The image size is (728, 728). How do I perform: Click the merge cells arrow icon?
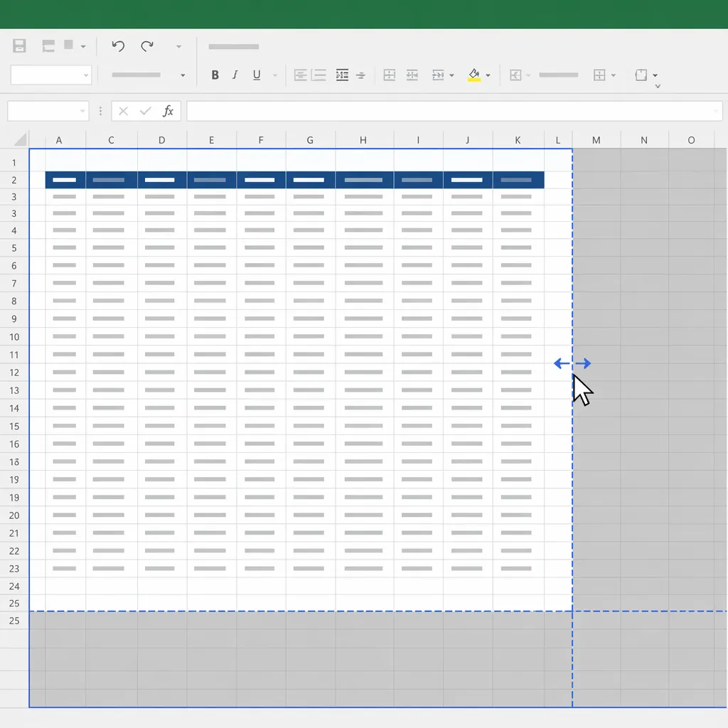[438, 75]
